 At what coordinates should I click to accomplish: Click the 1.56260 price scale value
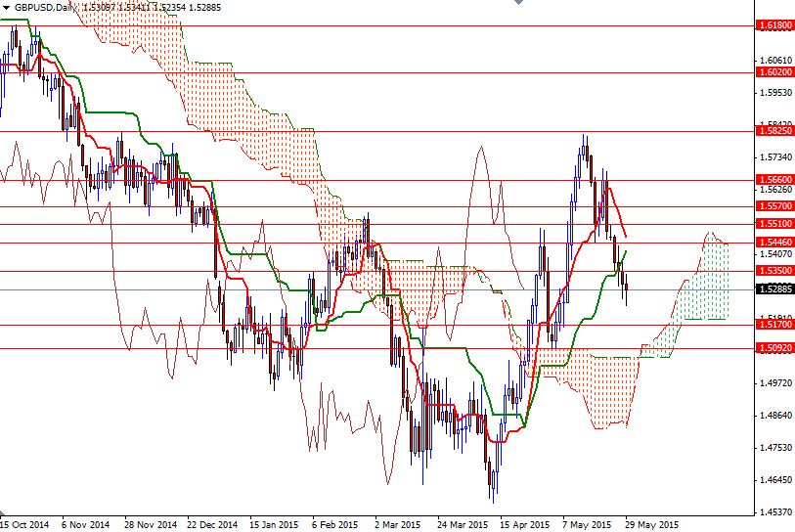pyautogui.click(x=775, y=189)
